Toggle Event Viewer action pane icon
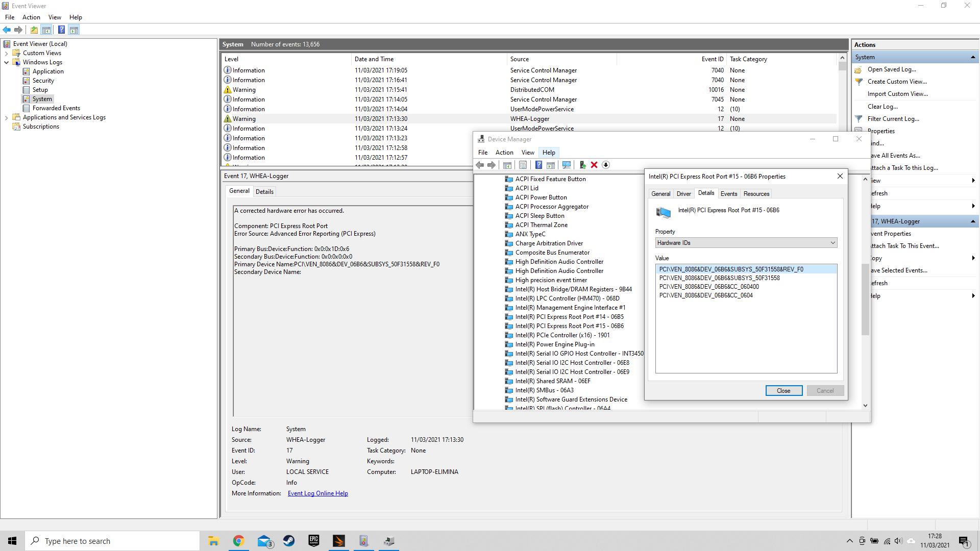980x551 pixels. (73, 30)
